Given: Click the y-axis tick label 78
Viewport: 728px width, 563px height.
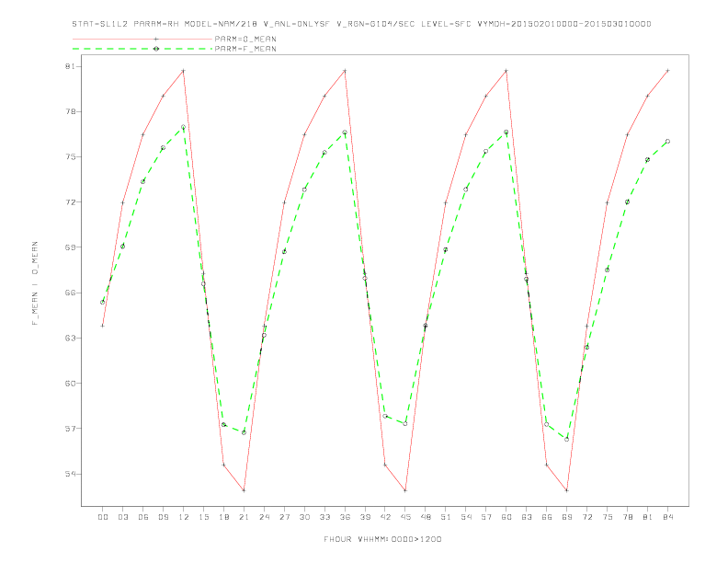Looking at the screenshot, I should pos(70,111).
